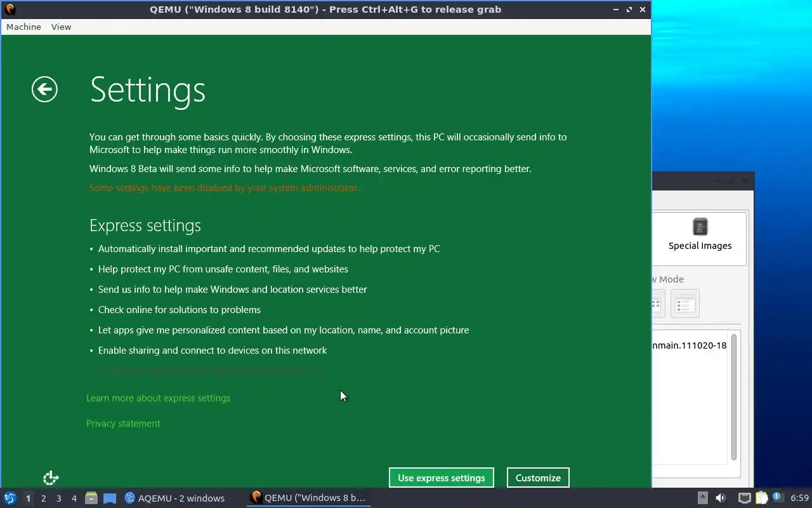Click the QEMU flame icon in title bar
This screenshot has width=812, height=508.
pyautogui.click(x=10, y=10)
